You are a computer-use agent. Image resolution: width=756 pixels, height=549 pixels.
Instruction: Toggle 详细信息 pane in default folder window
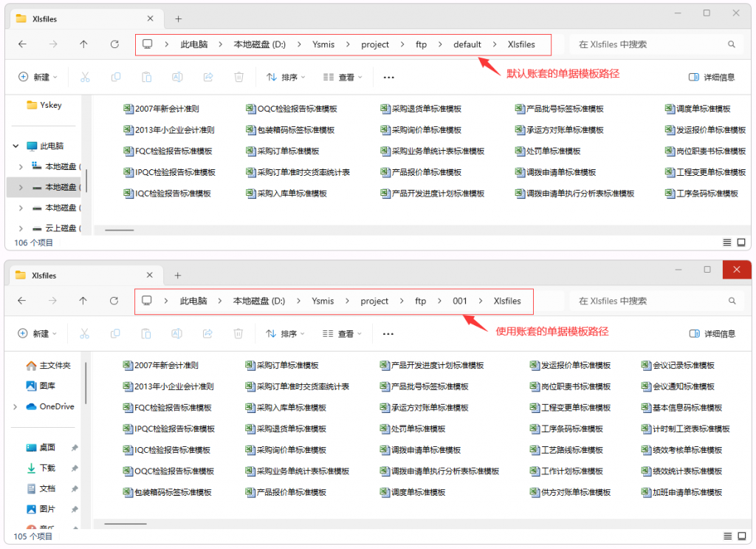tap(712, 77)
